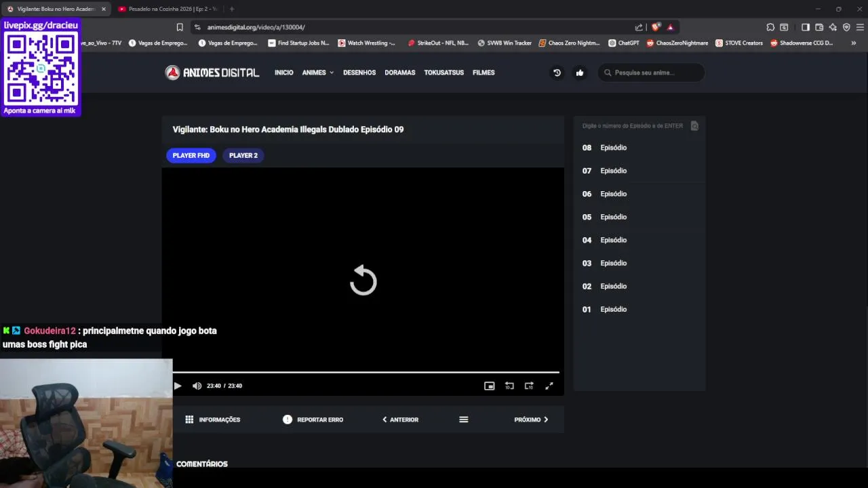Open the DORAMAS menu item
Screen dimensions: 868x488
400,73
